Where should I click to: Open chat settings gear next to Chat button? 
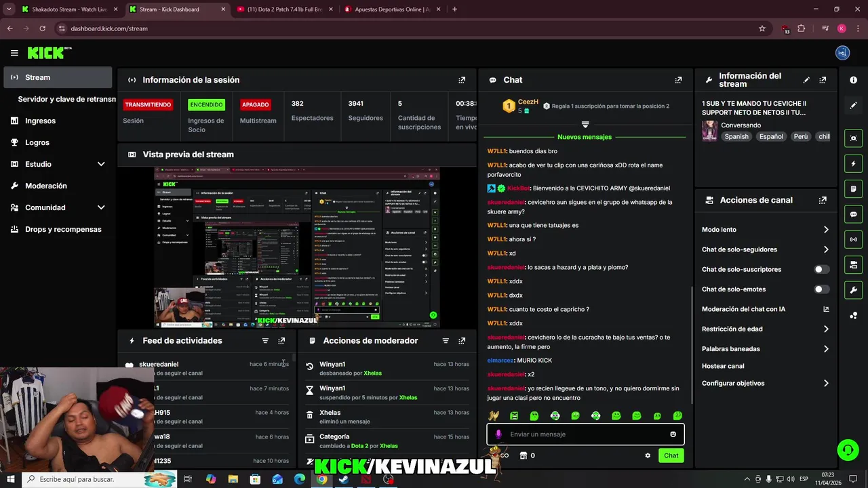[x=648, y=455]
